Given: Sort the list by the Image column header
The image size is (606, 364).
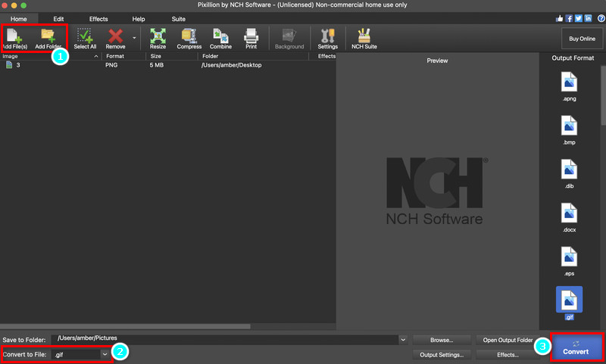Looking at the screenshot, I should 50,56.
